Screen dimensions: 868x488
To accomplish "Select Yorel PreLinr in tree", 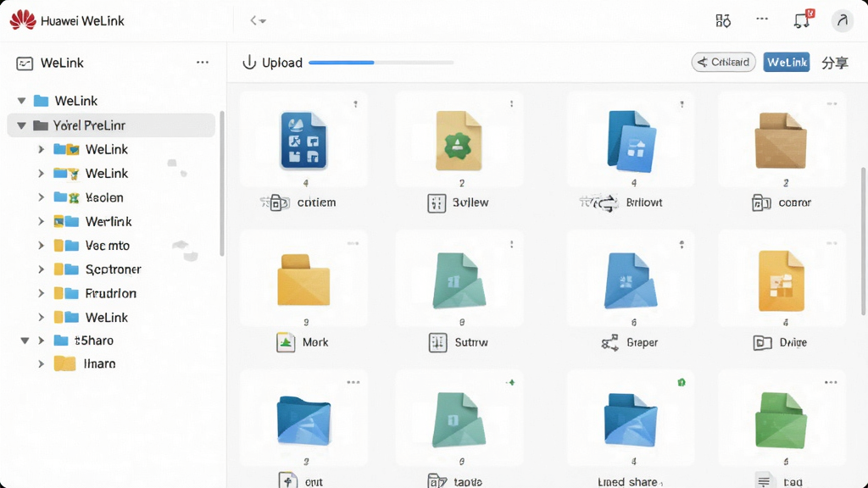I will (111, 125).
